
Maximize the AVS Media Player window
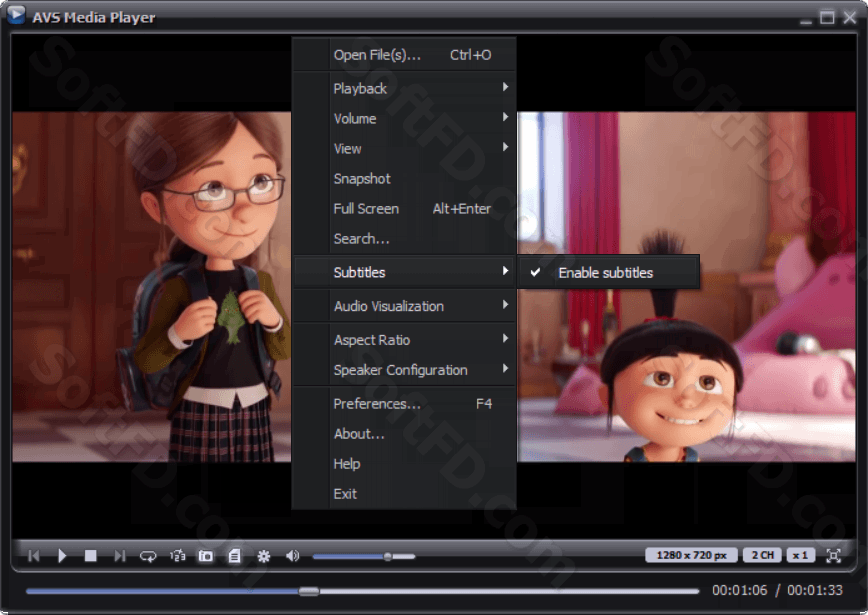point(827,18)
